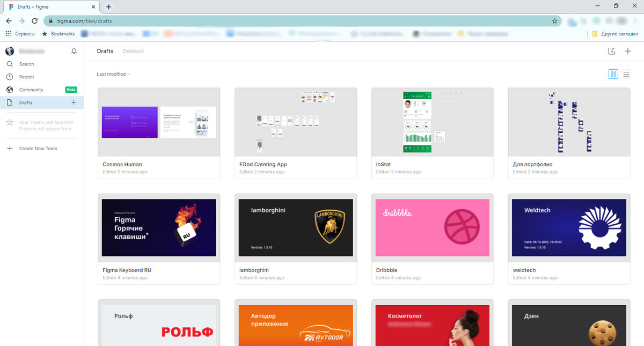Open the Bookmarks folder in bookmarks bar
This screenshot has height=346, width=644.
(58, 34)
